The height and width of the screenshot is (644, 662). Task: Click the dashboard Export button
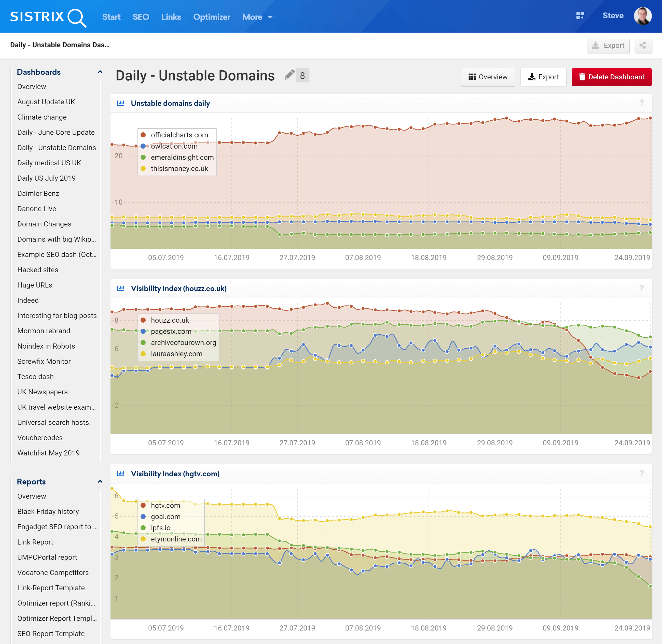(x=543, y=77)
